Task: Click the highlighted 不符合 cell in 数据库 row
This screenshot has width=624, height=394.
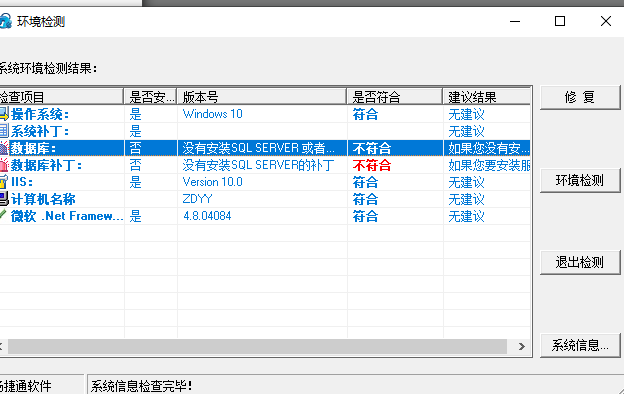Action: (372, 148)
